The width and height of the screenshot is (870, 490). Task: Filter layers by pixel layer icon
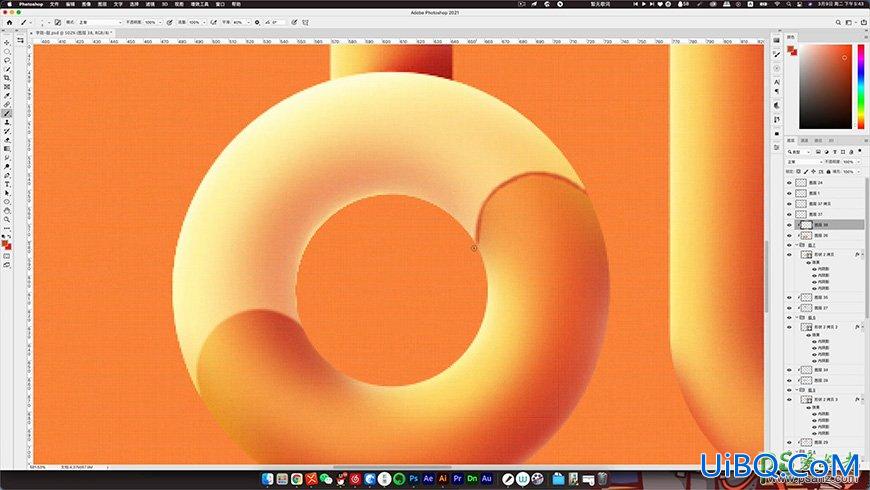[x=818, y=151]
